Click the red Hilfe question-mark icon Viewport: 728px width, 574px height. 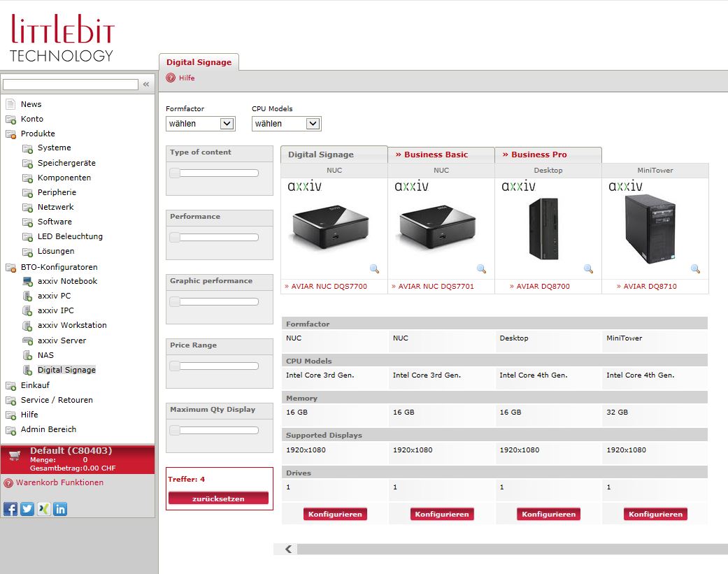pyautogui.click(x=171, y=78)
